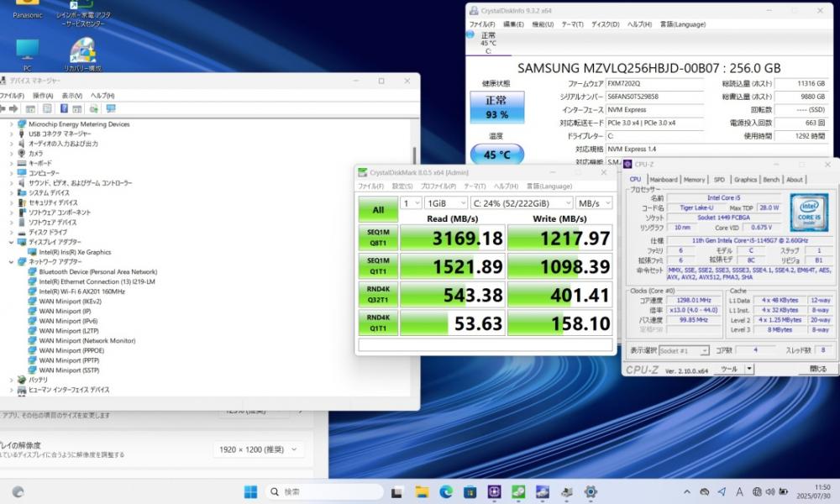Image resolution: width=840 pixels, height=504 pixels.
Task: Click the monitor scan hardware icon in Device Manager toolbar
Action: coord(111,108)
